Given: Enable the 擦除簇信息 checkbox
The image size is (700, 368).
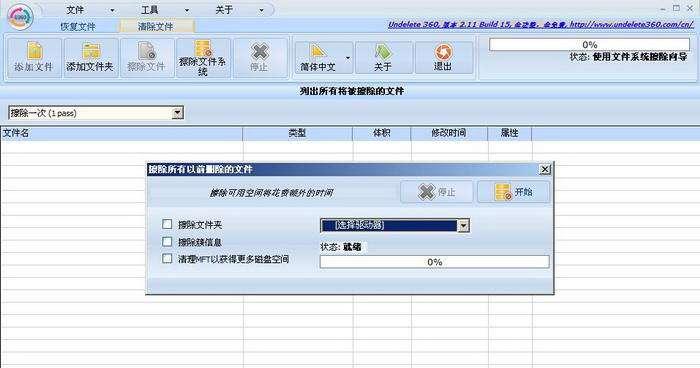Looking at the screenshot, I should (167, 242).
